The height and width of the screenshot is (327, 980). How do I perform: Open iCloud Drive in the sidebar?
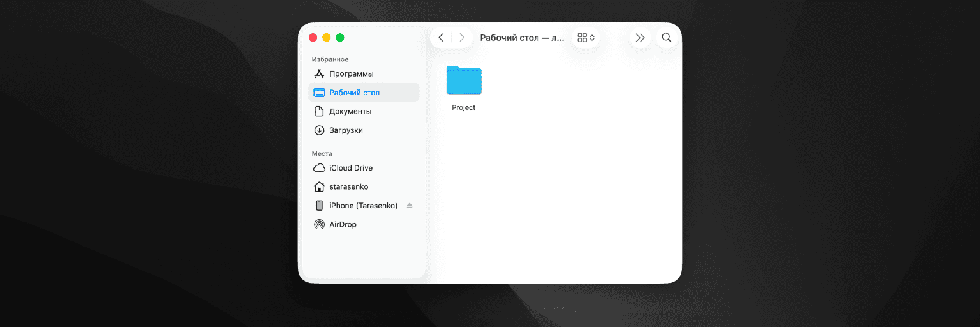[x=350, y=168]
